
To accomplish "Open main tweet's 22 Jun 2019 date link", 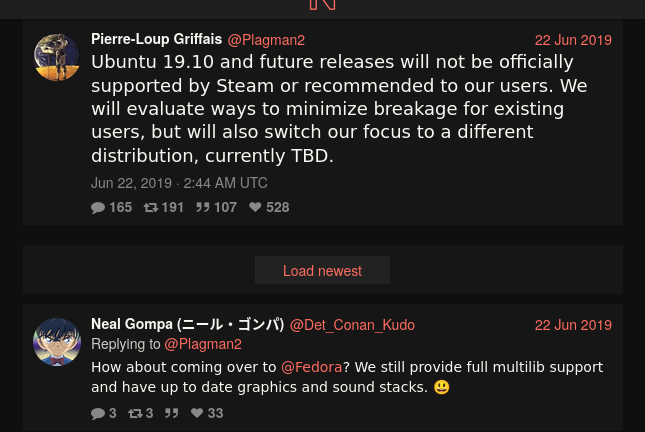I will coord(573,40).
